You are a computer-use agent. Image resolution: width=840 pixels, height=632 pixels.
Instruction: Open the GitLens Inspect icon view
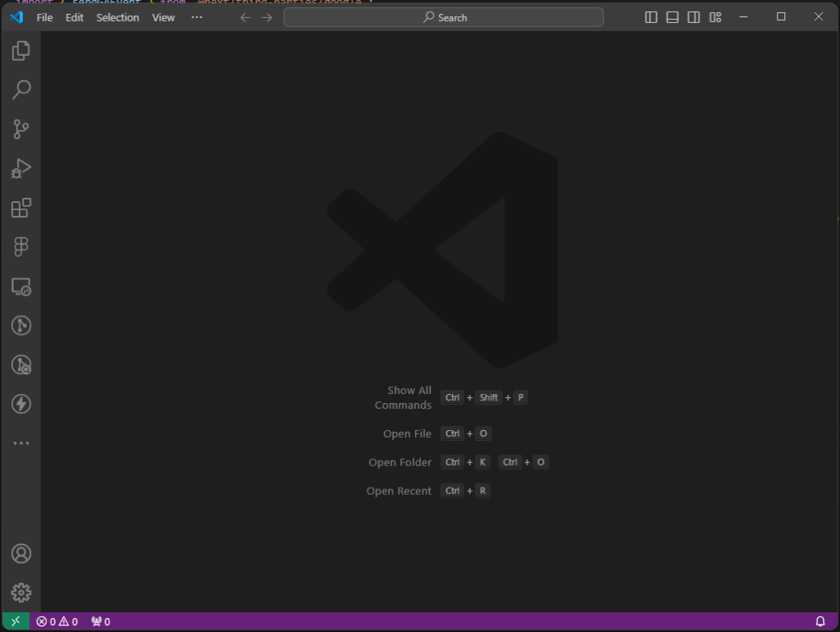tap(21, 365)
